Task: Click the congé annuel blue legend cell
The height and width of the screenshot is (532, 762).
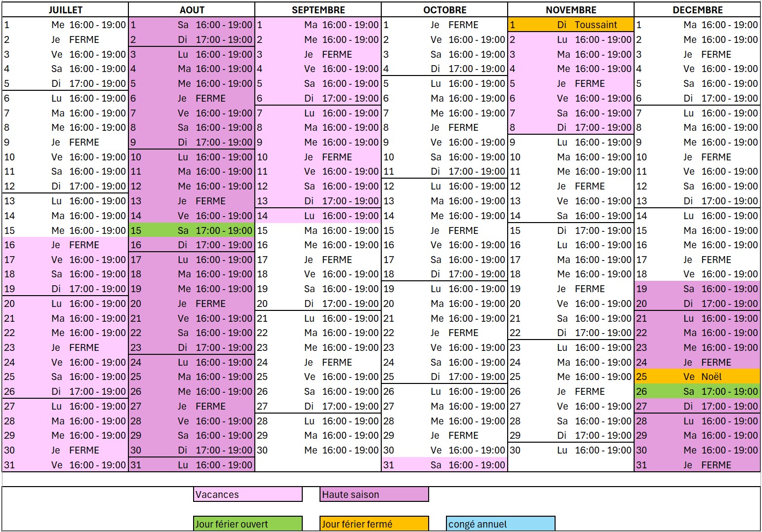Action: (501, 524)
